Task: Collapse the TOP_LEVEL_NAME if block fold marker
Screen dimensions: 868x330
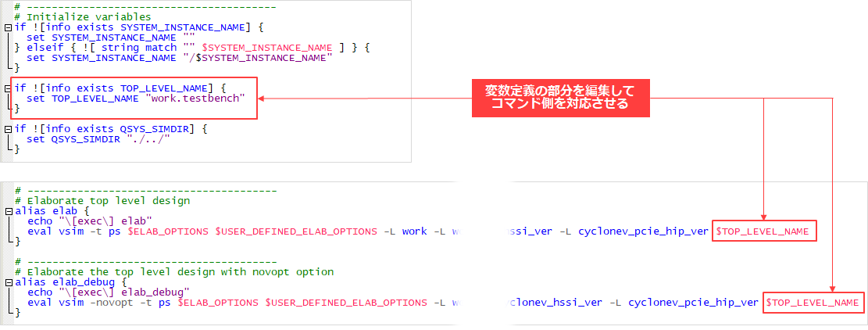Action: 8,88
